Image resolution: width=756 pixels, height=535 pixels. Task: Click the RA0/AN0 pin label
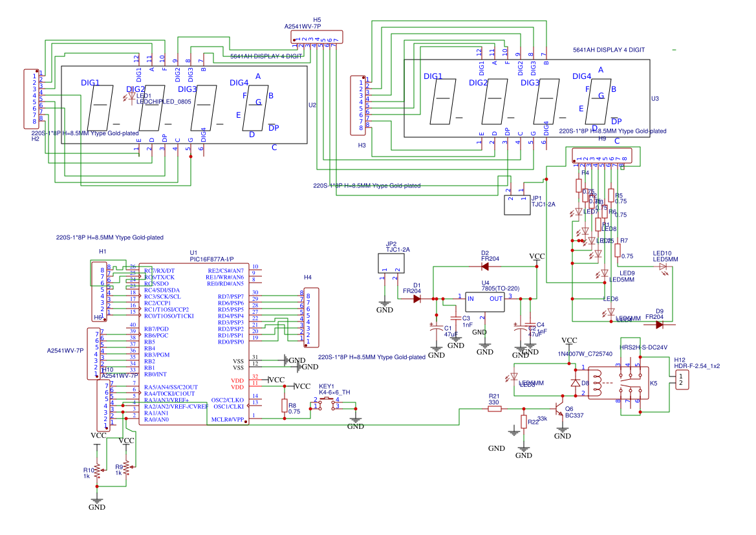157,420
